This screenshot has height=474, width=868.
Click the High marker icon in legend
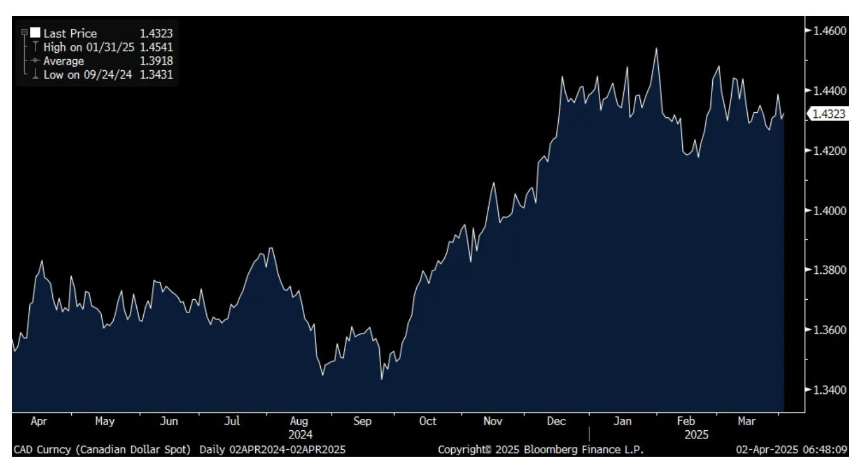point(36,47)
